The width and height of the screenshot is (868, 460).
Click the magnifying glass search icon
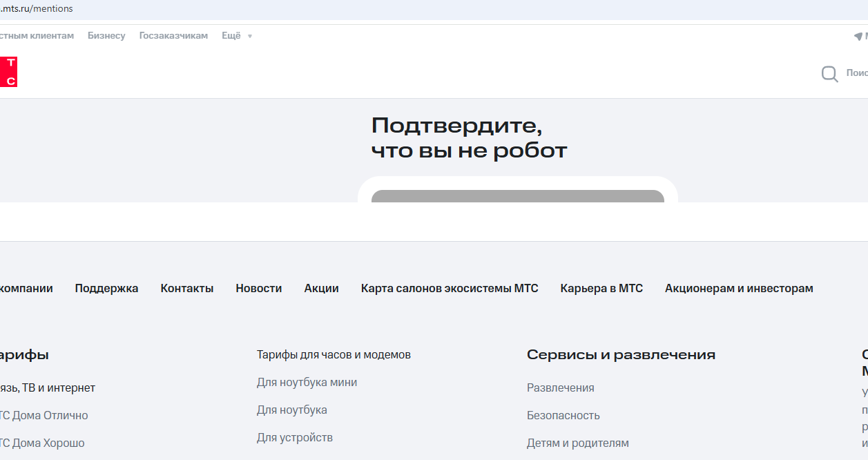tap(829, 73)
